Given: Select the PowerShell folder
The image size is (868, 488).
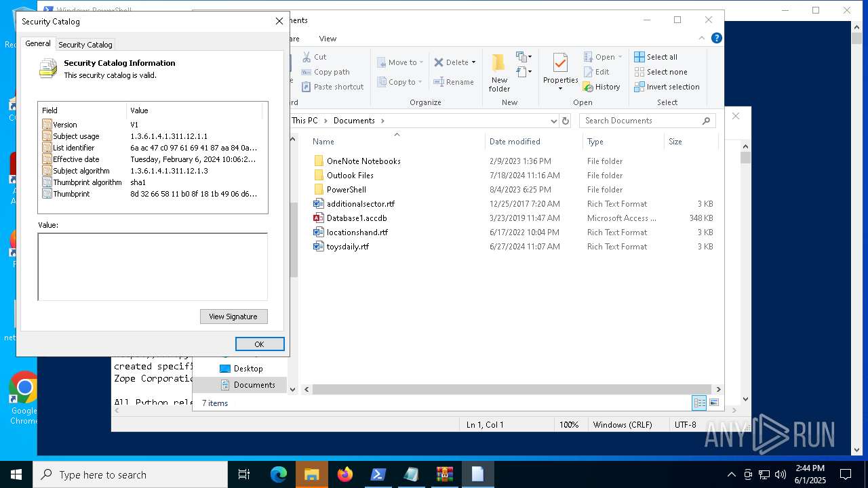Looking at the screenshot, I should 346,190.
